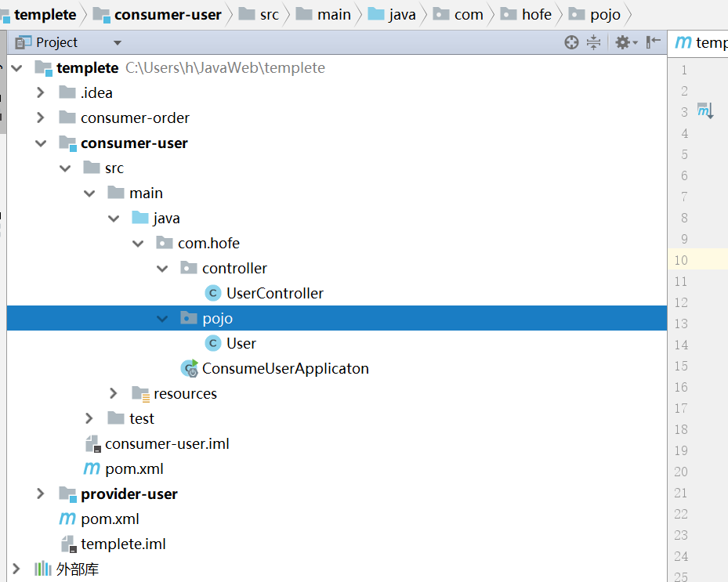Click the consumer-user.iml file icon
Viewport: 728px width, 582px height.
(92, 443)
